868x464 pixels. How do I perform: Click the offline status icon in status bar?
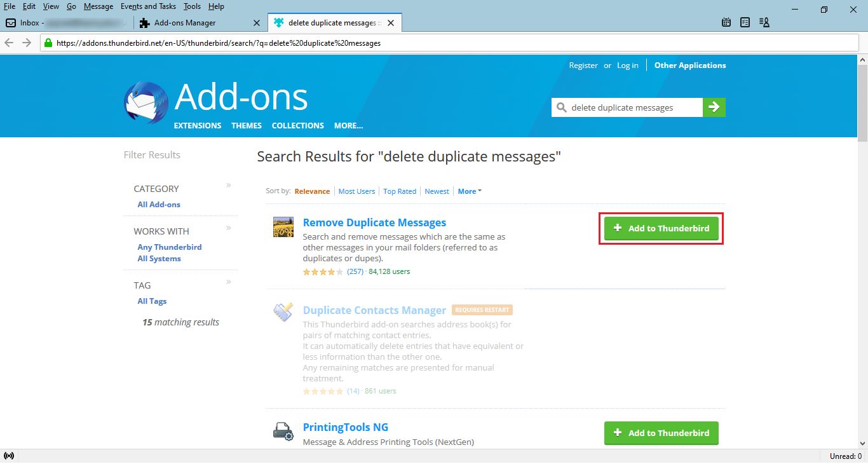pos(10,455)
